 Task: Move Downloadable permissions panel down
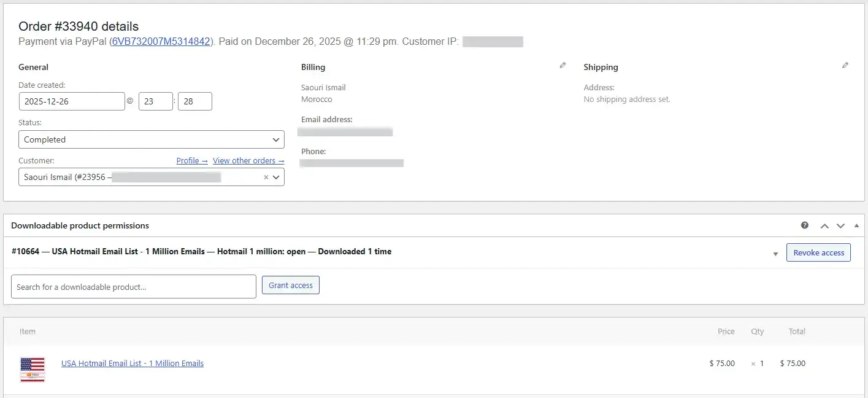tap(840, 226)
